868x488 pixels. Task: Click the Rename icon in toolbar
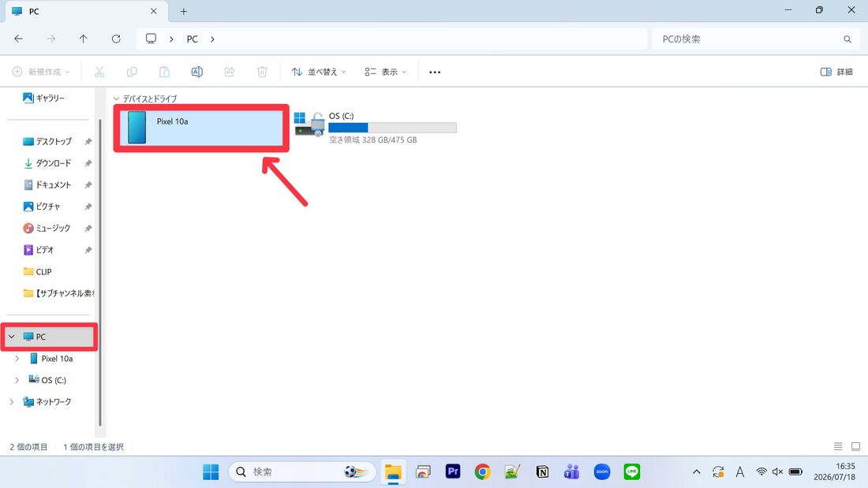click(x=197, y=72)
